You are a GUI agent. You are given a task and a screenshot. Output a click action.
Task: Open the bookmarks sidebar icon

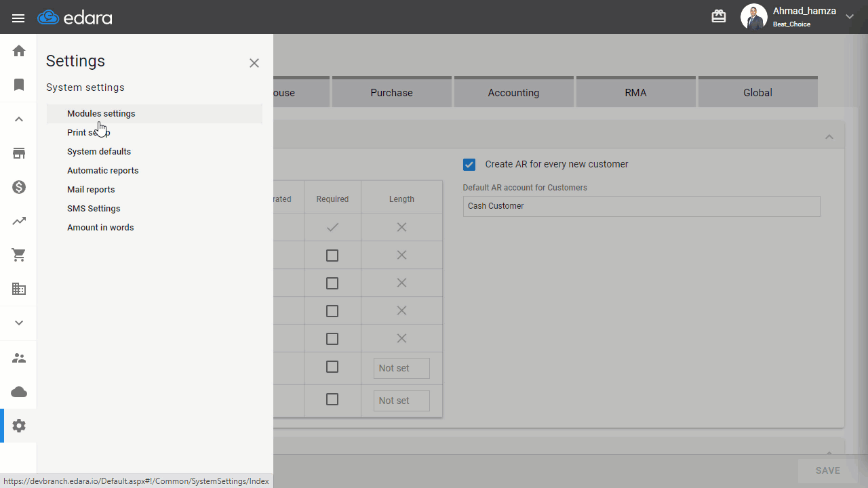[19, 85]
